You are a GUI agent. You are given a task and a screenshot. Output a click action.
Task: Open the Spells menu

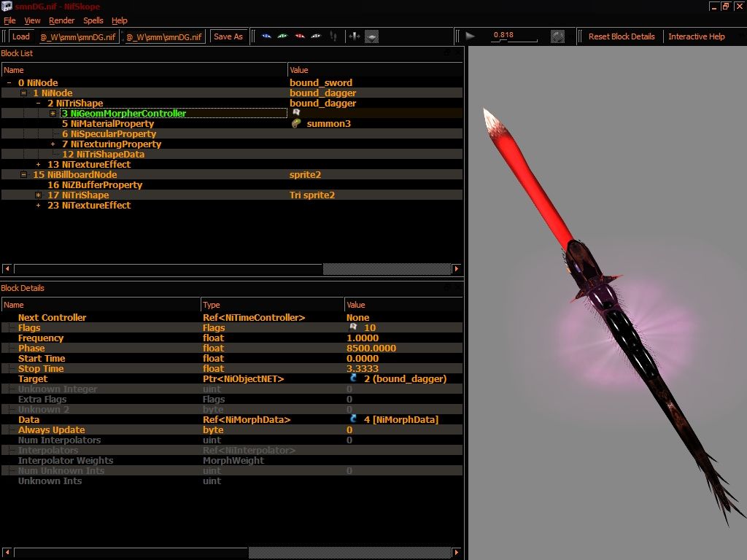tap(93, 20)
